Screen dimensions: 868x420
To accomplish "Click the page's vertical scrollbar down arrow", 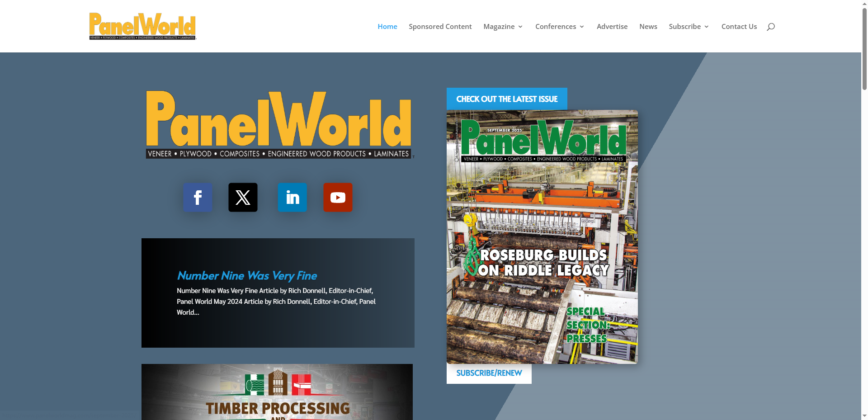I will tap(864, 415).
